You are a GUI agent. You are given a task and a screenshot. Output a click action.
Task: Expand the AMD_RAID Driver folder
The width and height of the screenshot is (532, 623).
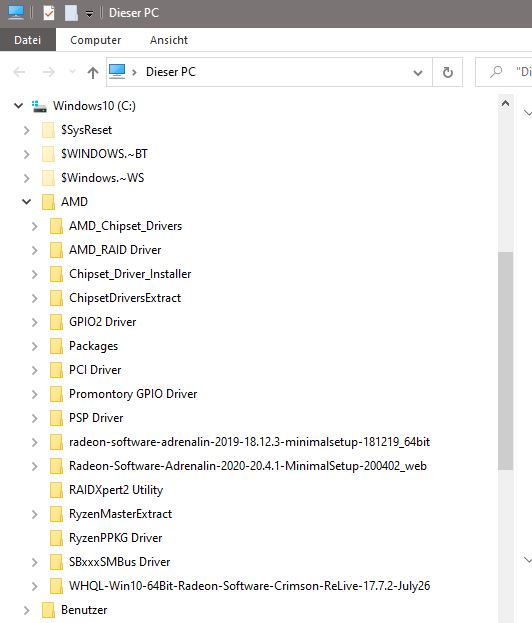(35, 250)
